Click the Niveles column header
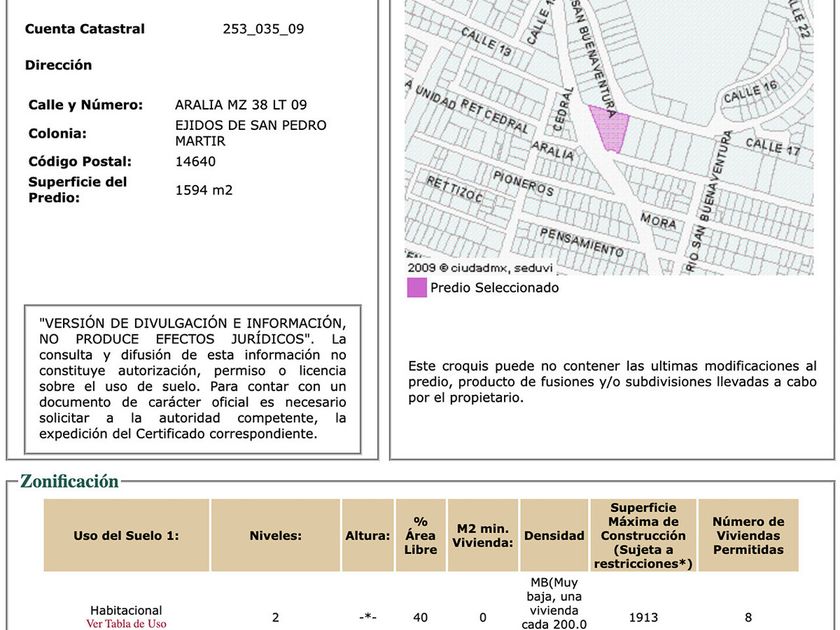The image size is (840, 630). coord(275,535)
